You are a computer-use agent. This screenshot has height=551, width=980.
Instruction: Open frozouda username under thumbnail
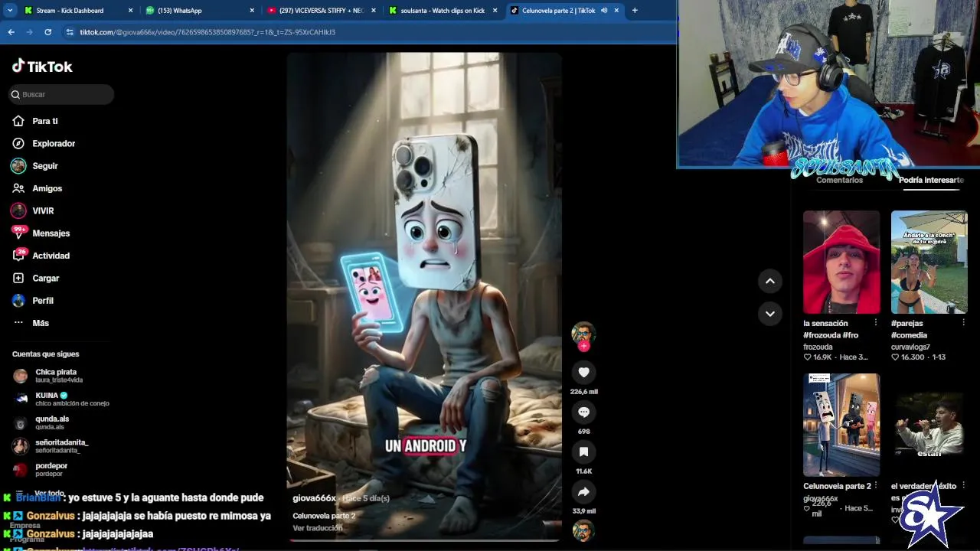[818, 347]
